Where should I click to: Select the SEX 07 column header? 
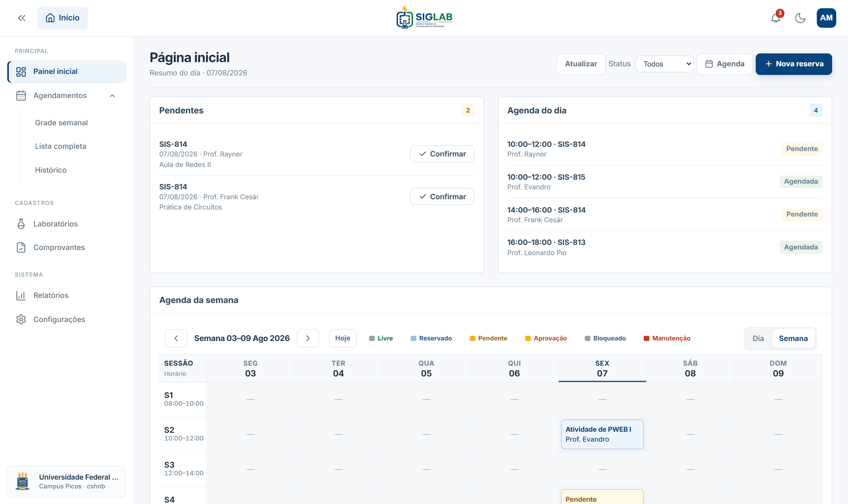[602, 369]
